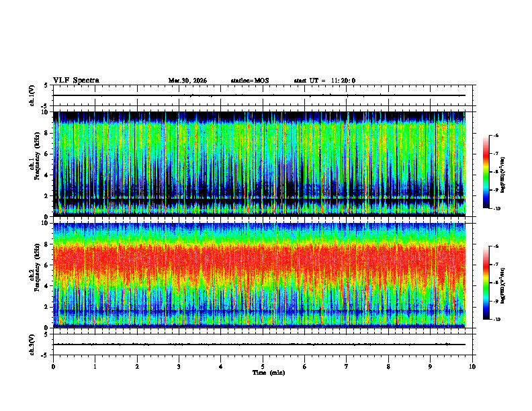Click the x-axis tick label "10"
Screen dimensions: 532x411
472,367
